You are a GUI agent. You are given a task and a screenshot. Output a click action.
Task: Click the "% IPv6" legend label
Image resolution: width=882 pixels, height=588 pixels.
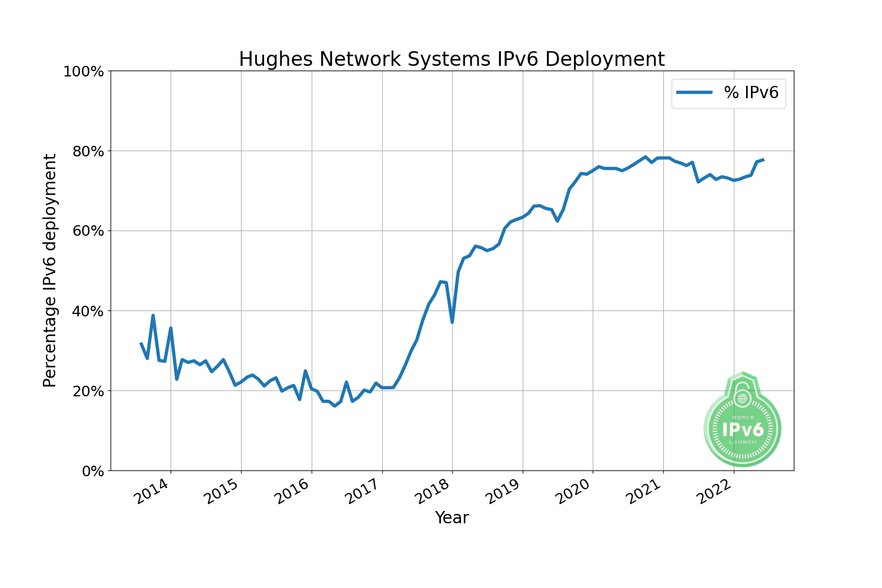click(x=751, y=92)
